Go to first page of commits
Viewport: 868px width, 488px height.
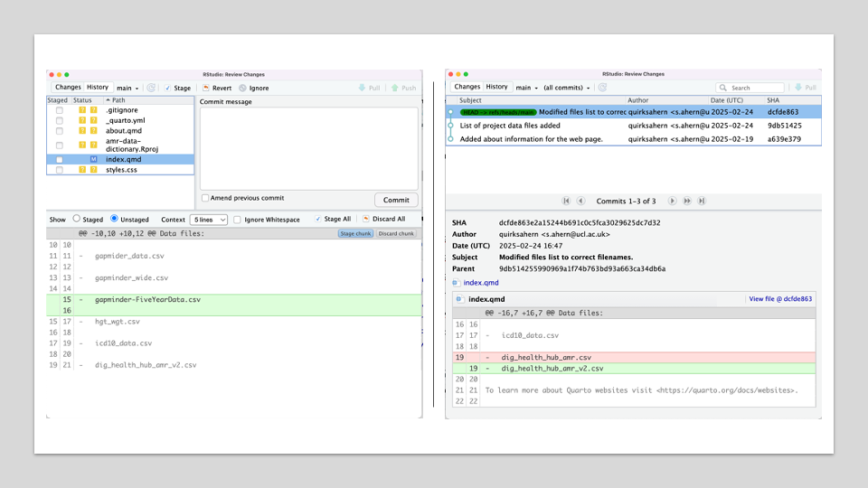pyautogui.click(x=566, y=201)
